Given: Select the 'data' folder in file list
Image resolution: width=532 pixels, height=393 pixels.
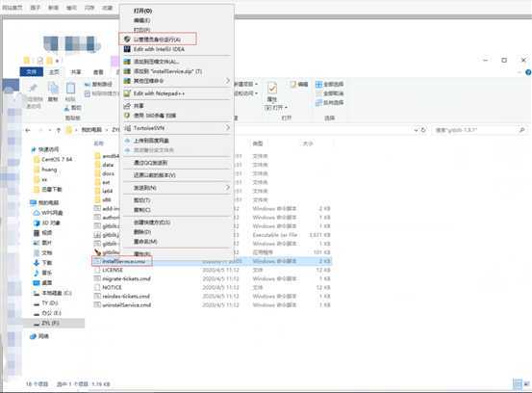Looking at the screenshot, I should click(104, 165).
